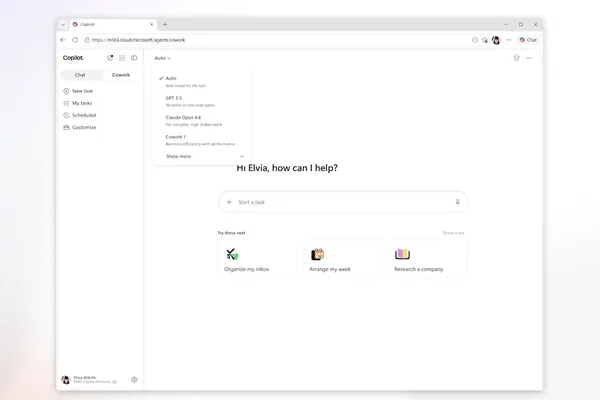The image size is (600, 400).
Task: Choose Cowork 1 model
Action: point(202,140)
